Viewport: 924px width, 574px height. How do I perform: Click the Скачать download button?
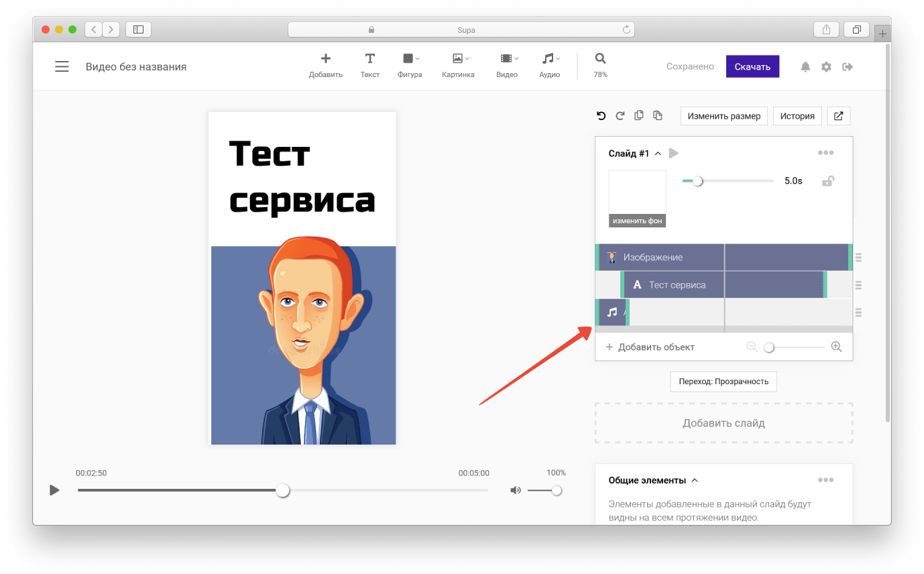tap(752, 66)
